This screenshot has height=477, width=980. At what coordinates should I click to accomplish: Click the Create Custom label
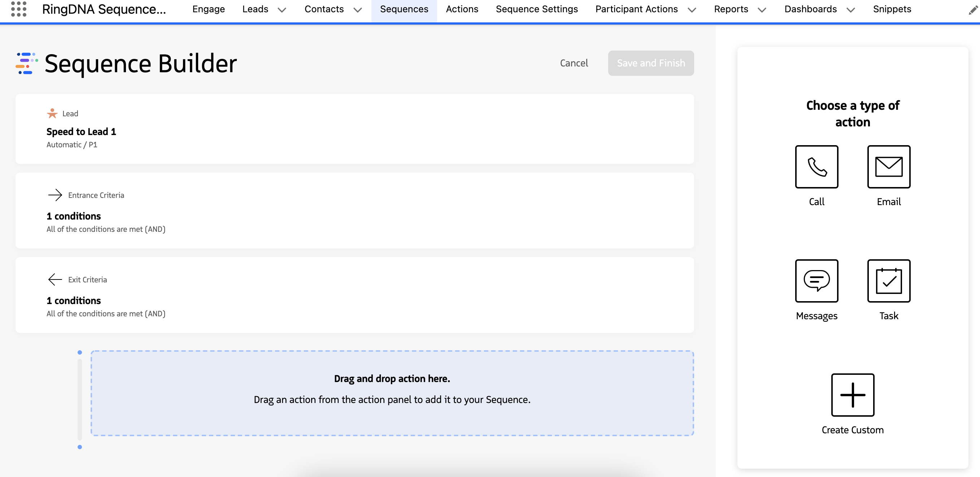pos(853,430)
